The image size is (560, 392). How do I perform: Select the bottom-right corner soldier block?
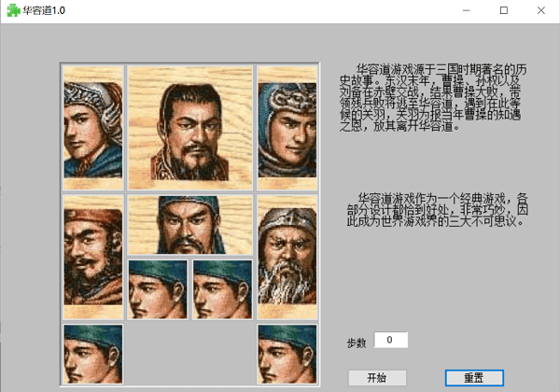[x=287, y=354]
